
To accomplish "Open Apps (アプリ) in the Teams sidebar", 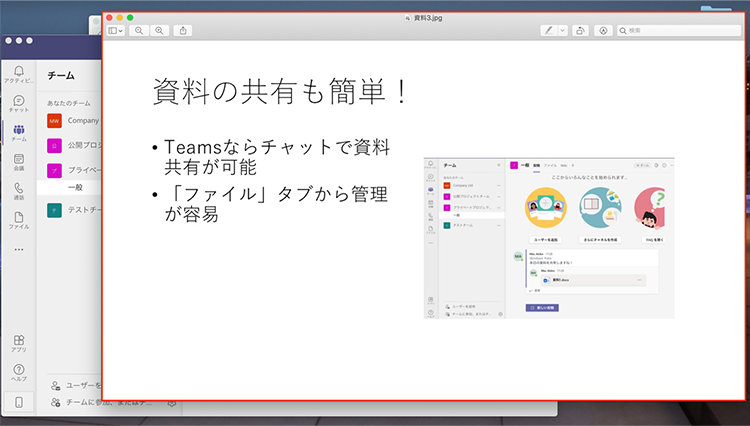I will 19,343.
